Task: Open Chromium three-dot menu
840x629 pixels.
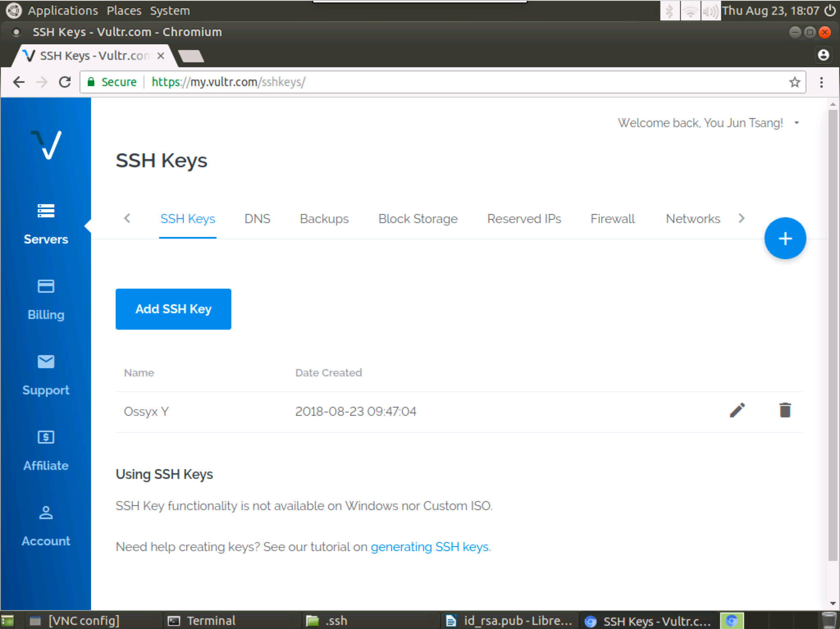Action: [821, 82]
